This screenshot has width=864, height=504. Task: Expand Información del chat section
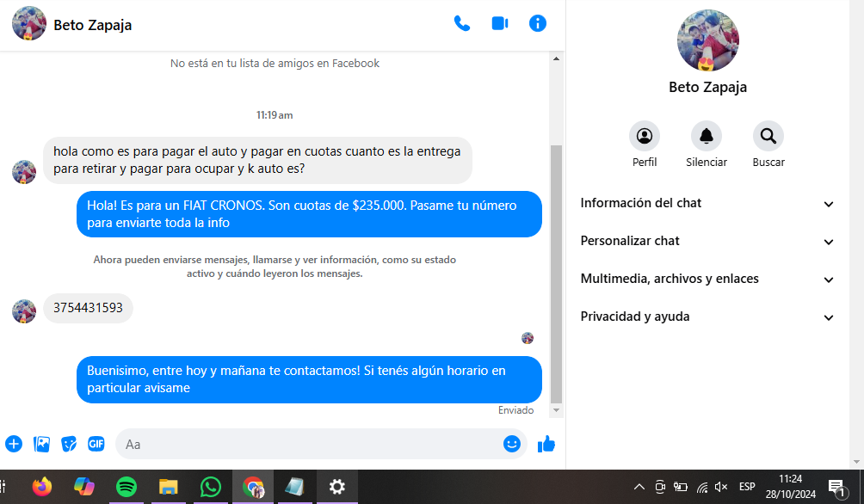[707, 203]
